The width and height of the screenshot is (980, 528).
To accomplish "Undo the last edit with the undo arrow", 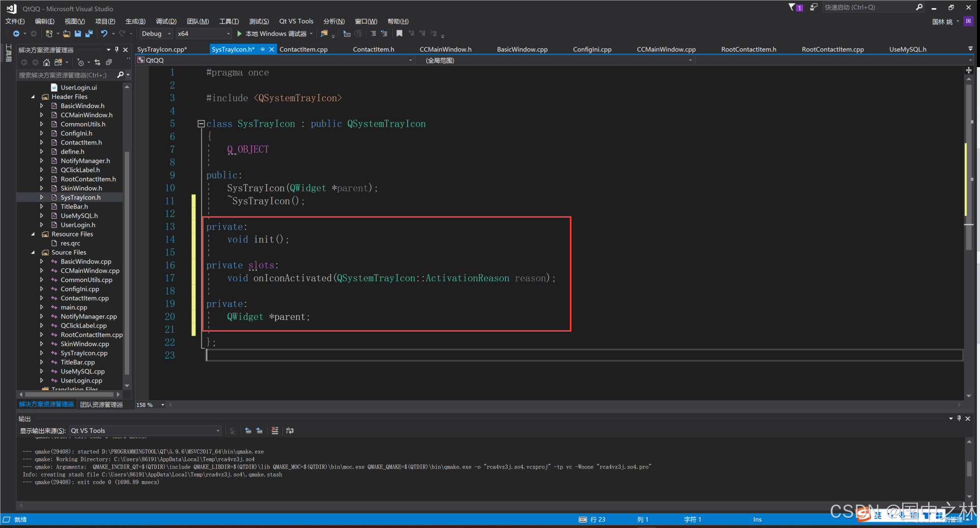I will click(104, 34).
